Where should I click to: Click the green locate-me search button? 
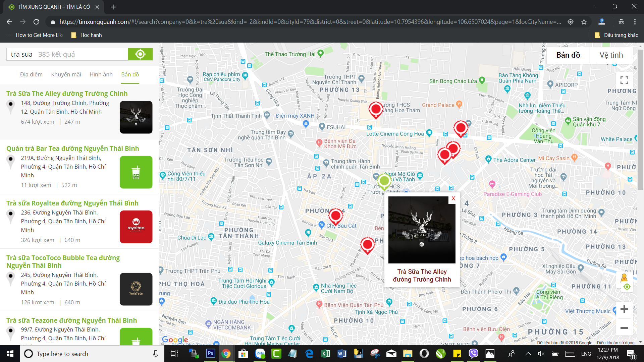coord(140,54)
